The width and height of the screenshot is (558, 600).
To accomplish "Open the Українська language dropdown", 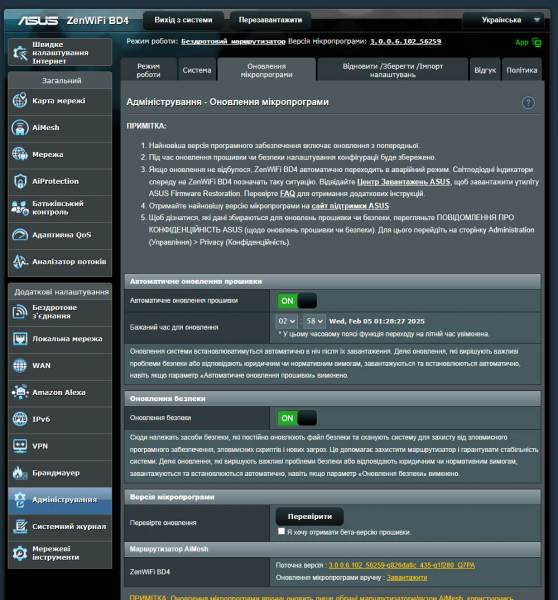I will [x=503, y=20].
